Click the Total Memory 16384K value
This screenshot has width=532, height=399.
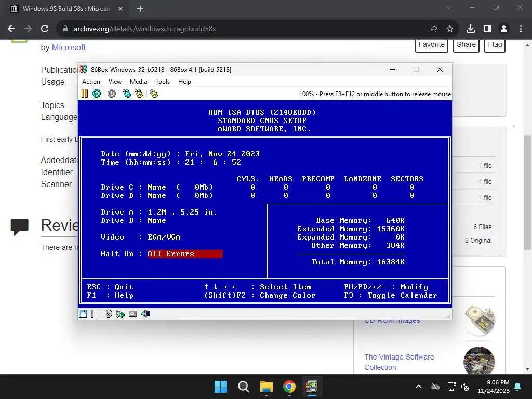pyautogui.click(x=391, y=262)
